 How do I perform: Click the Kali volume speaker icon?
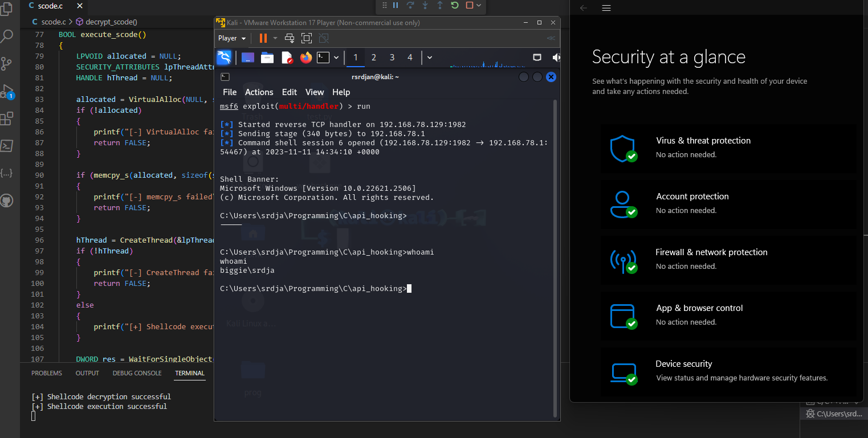[556, 57]
